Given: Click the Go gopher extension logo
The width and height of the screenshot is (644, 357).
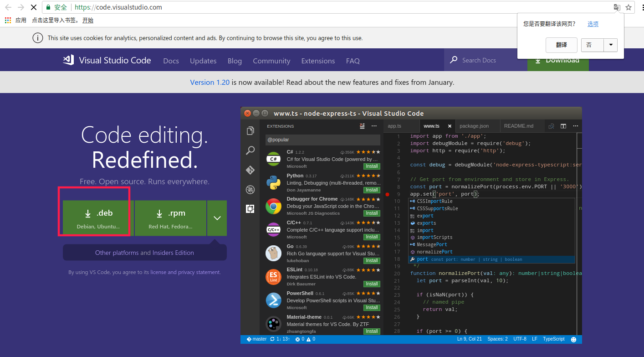Looking at the screenshot, I should tap(273, 253).
